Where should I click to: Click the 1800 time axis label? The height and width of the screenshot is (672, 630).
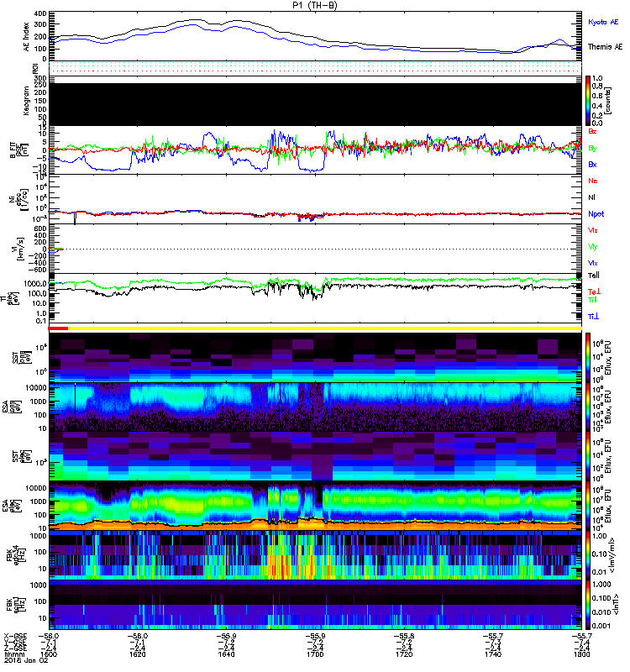581,654
